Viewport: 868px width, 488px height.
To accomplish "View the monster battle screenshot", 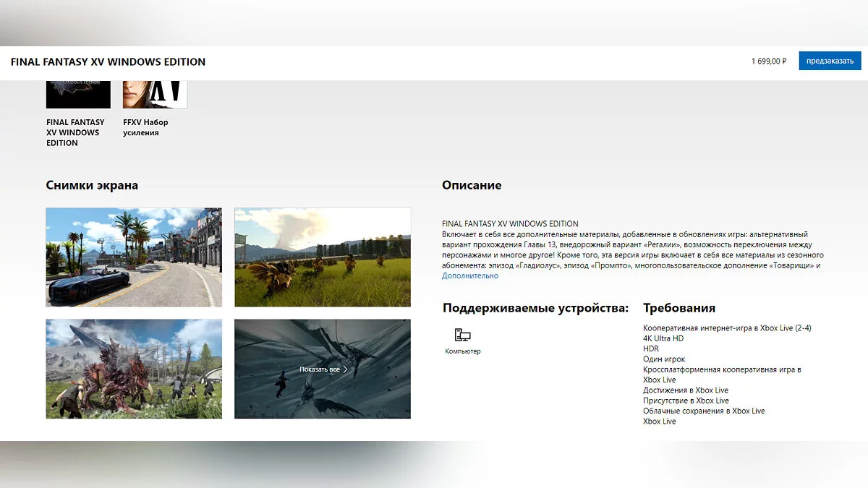I will click(134, 369).
